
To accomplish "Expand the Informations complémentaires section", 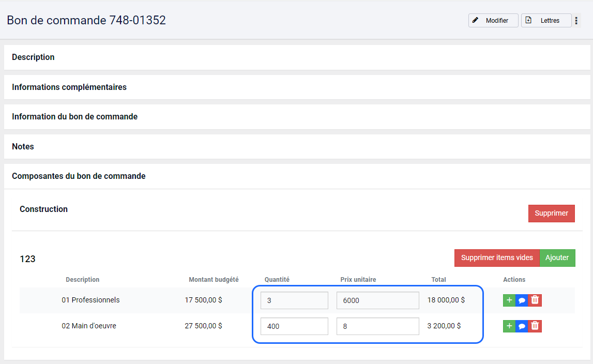I will [297, 87].
